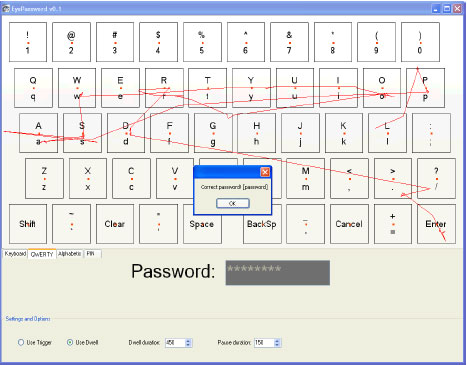467x365 pixels.
Task: Click the Z key
Action: 44,179
